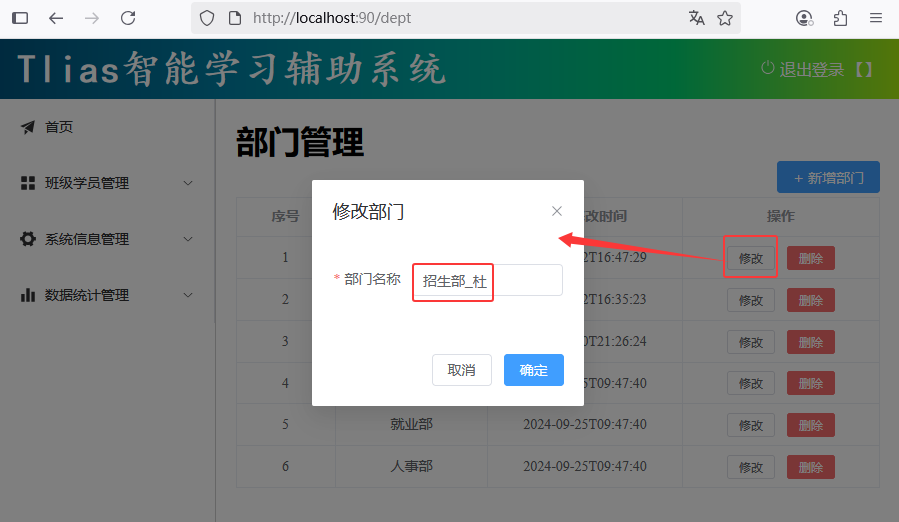Click 删除 button for 人事部 row

[x=810, y=467]
